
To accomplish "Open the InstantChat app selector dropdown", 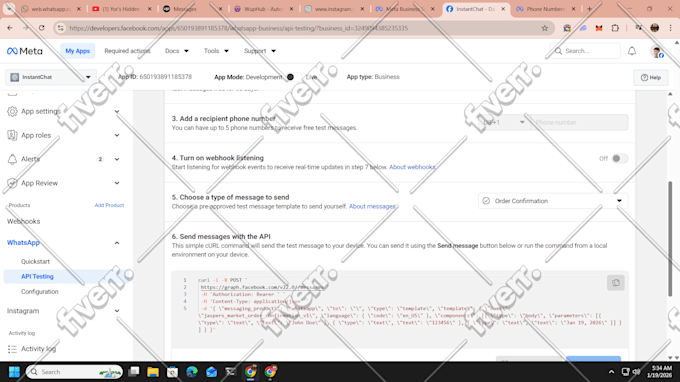I will click(x=50, y=77).
